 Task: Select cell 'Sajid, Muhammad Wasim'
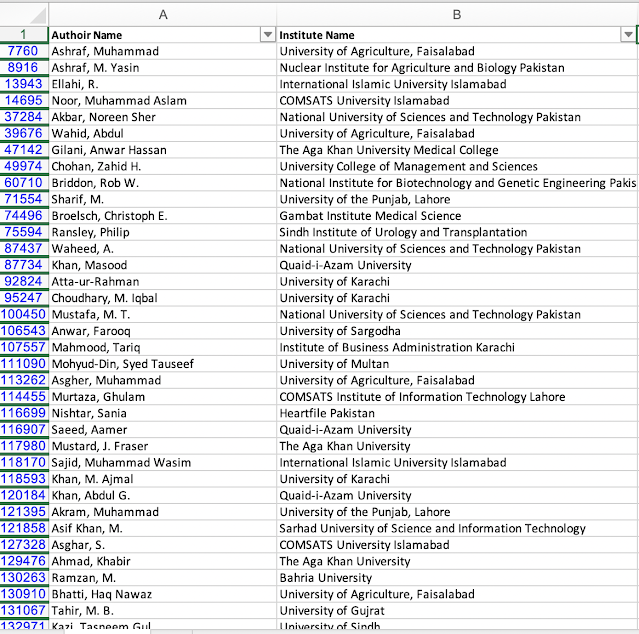coord(162,462)
